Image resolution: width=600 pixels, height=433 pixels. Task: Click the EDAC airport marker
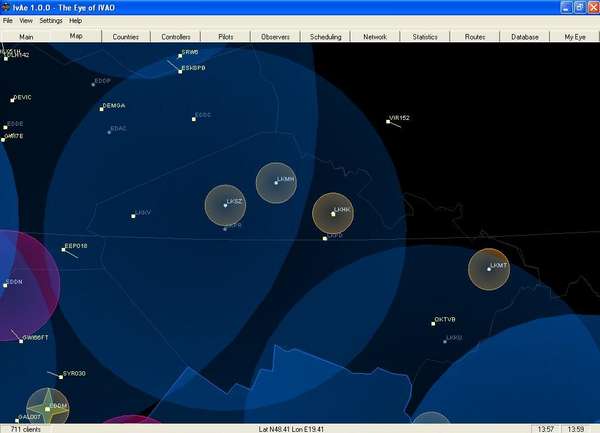109,132
